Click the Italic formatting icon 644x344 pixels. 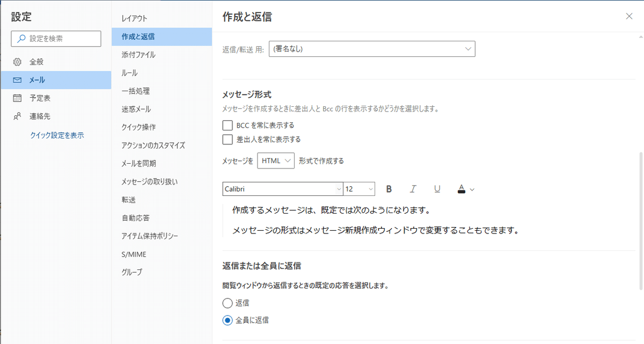point(413,189)
